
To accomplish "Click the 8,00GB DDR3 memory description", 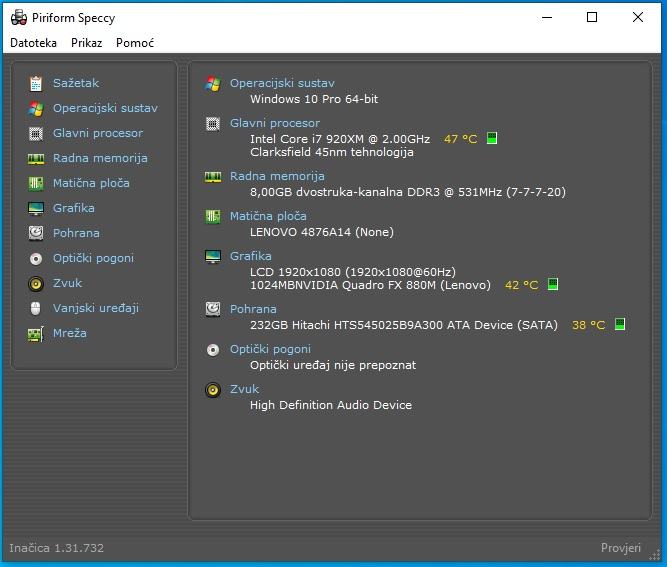I will point(408,192).
